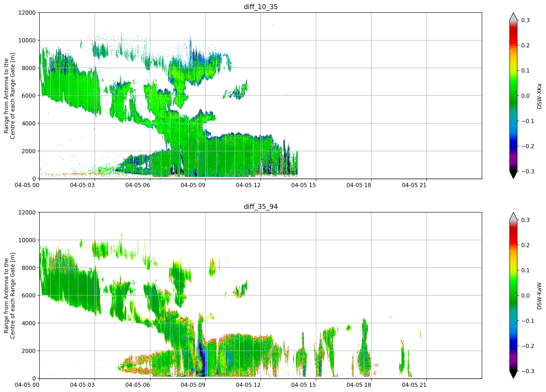The width and height of the screenshot is (546, 392).
Task: Click the 10000 tick on diff_35_94 y-axis
Action: [x=27, y=240]
